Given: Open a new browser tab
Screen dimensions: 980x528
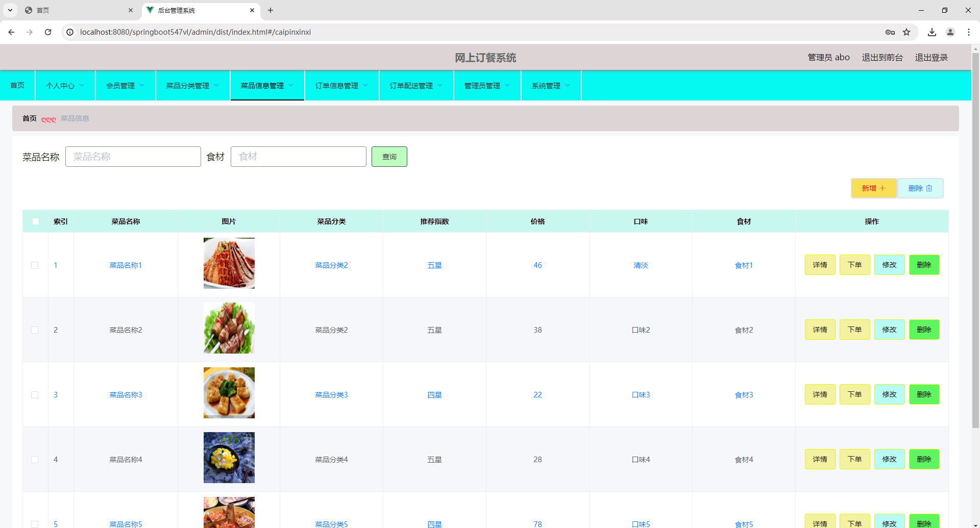Looking at the screenshot, I should pos(271,10).
